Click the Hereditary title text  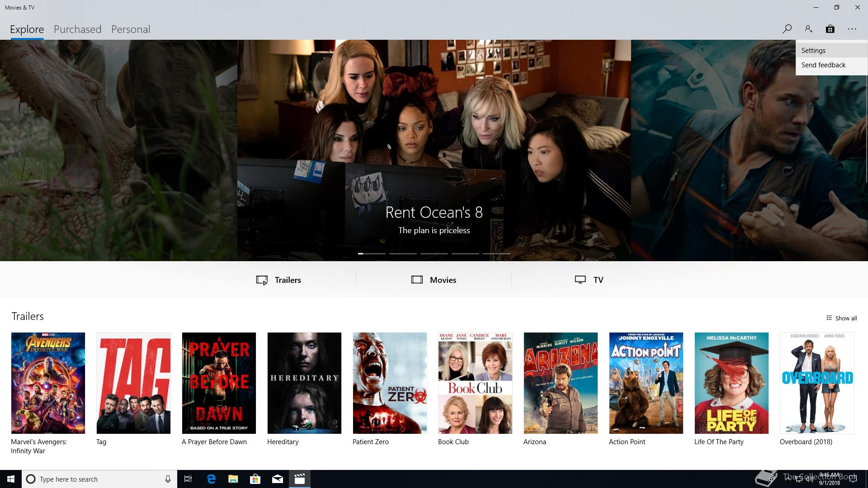(x=283, y=442)
